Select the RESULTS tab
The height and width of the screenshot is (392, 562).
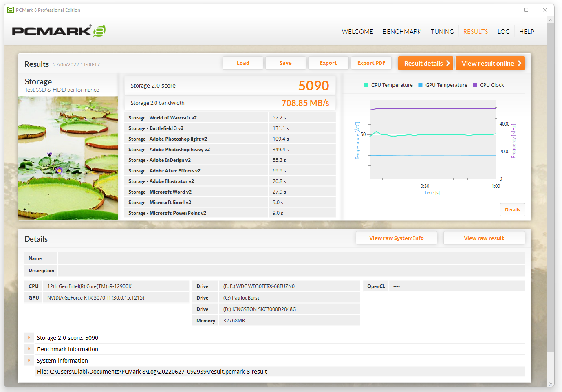click(x=476, y=32)
